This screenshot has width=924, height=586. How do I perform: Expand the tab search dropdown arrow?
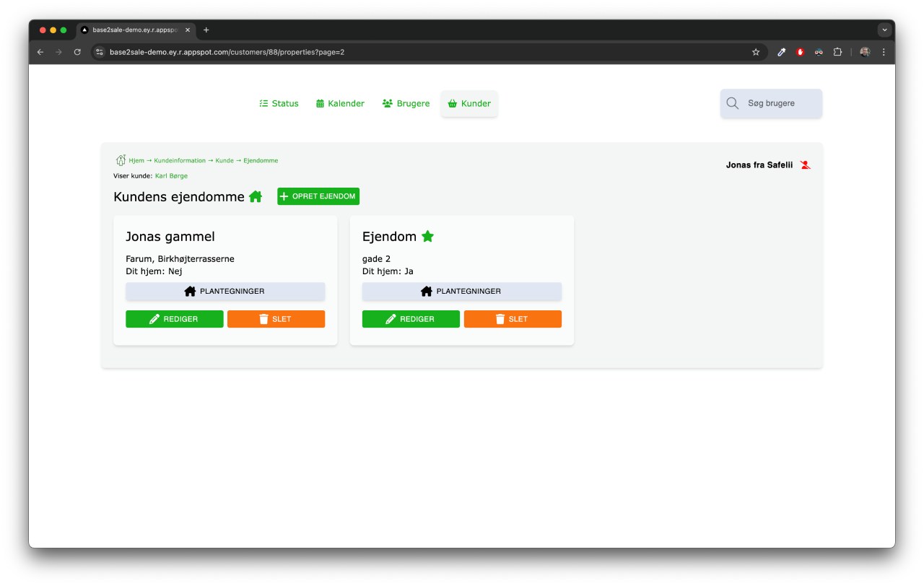tap(884, 30)
